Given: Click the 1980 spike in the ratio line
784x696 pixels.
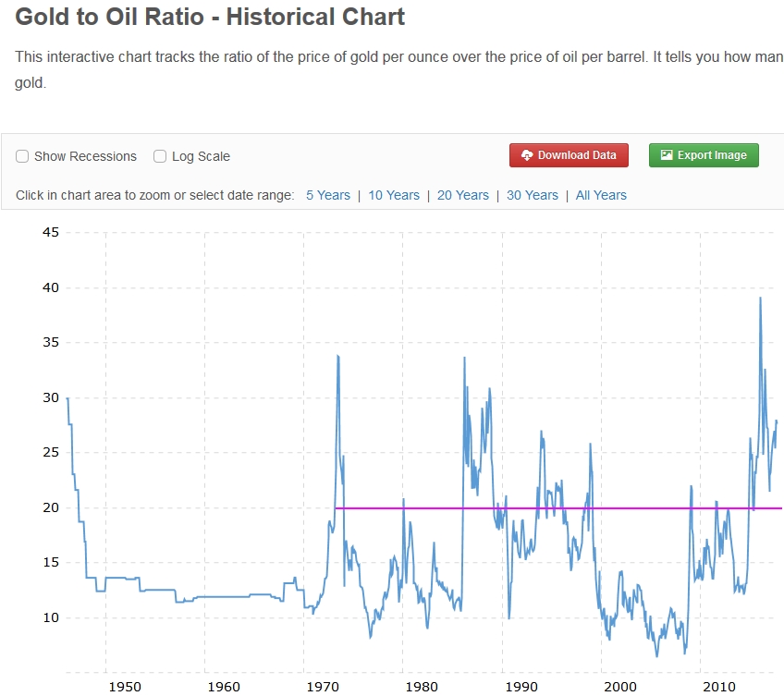Looking at the screenshot, I should [x=404, y=496].
